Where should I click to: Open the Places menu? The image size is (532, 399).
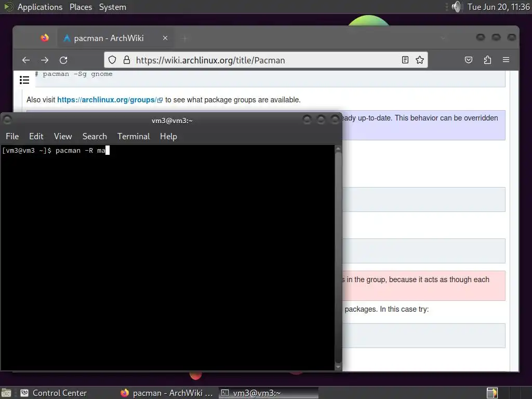(x=81, y=7)
